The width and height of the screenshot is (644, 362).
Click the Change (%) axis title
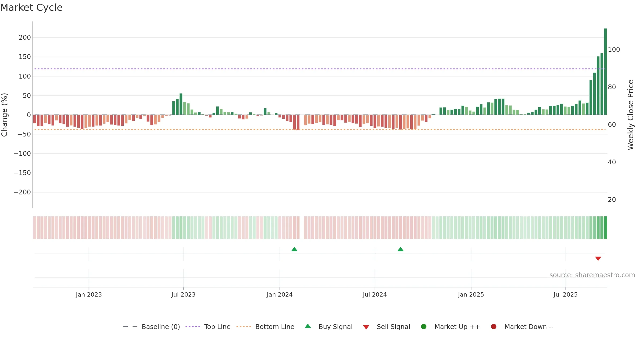coord(4,115)
